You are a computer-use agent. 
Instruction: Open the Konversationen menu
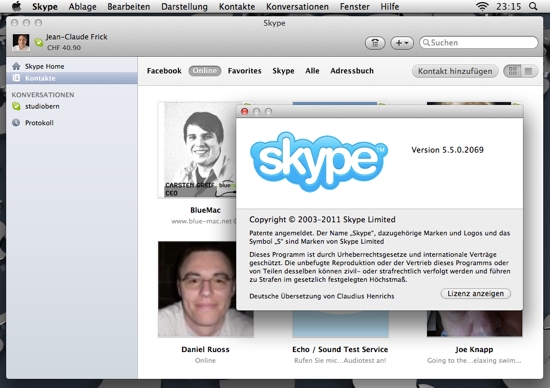tap(297, 7)
